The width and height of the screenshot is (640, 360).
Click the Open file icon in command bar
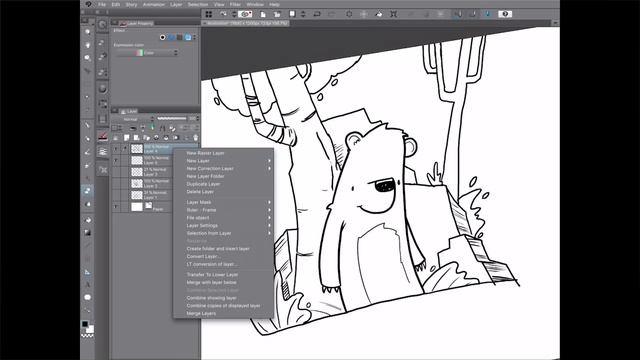(277, 14)
